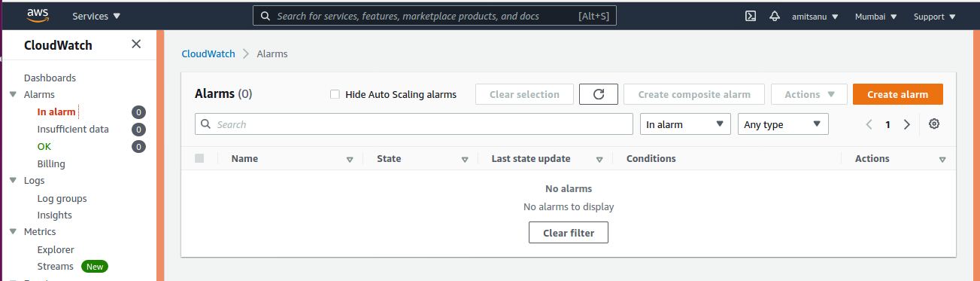Image resolution: width=980 pixels, height=281 pixels.
Task: Open the Actions dropdown button
Action: click(x=810, y=94)
